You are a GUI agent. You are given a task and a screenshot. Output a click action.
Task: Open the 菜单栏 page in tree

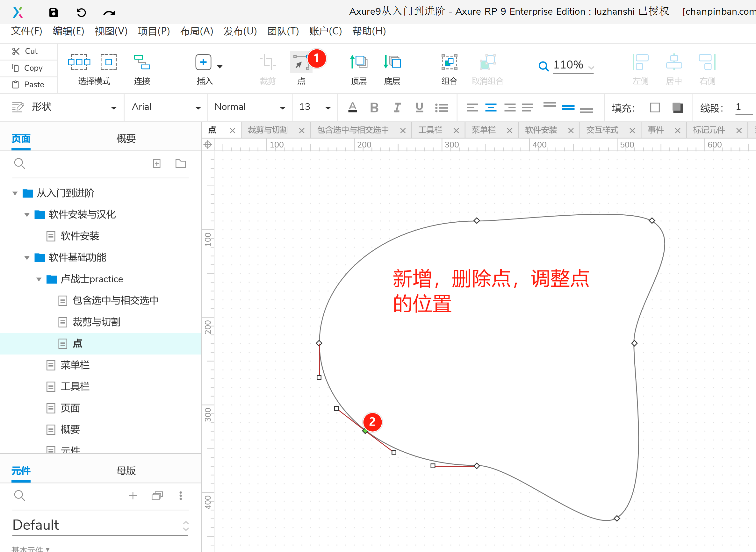coord(75,365)
